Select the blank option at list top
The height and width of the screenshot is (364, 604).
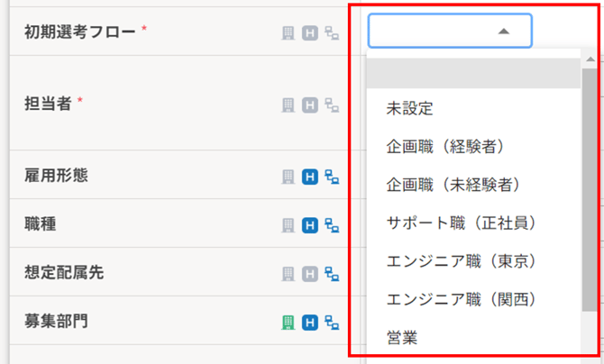(x=474, y=73)
